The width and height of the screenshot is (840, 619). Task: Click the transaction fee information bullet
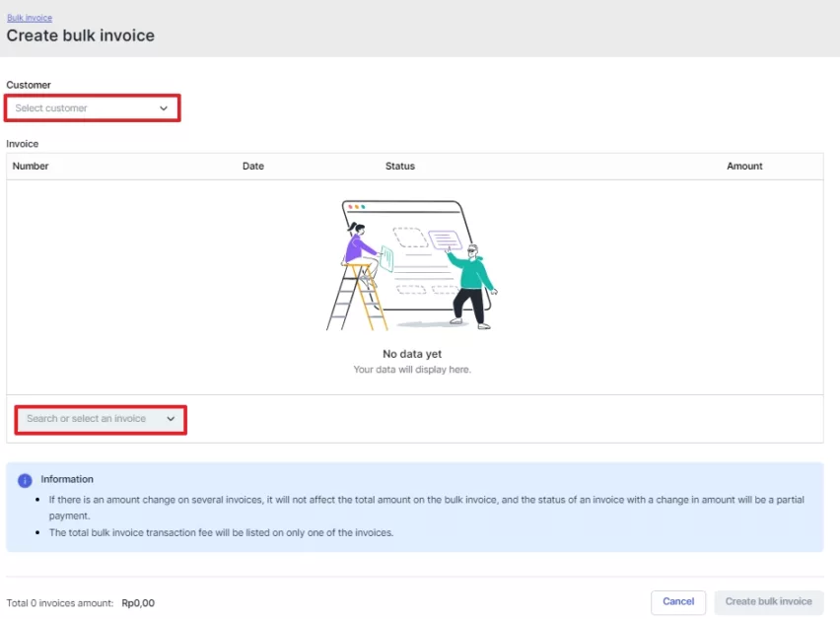[x=221, y=533]
